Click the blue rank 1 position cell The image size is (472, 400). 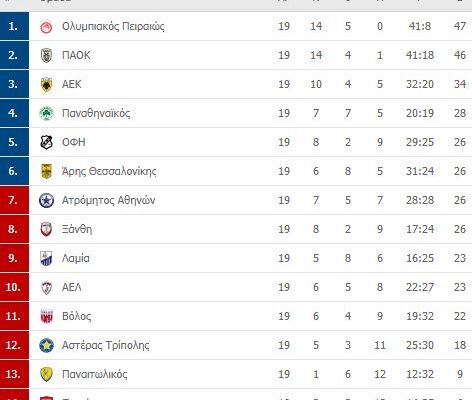coord(14,26)
